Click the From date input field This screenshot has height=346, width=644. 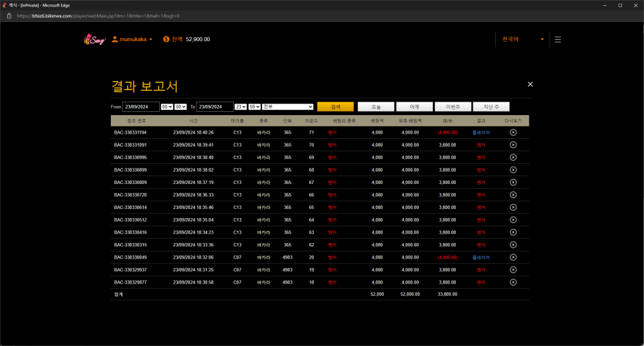140,107
